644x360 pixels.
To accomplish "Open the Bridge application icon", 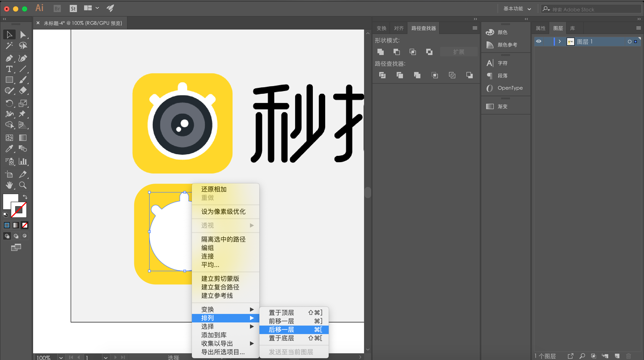I will click(57, 8).
